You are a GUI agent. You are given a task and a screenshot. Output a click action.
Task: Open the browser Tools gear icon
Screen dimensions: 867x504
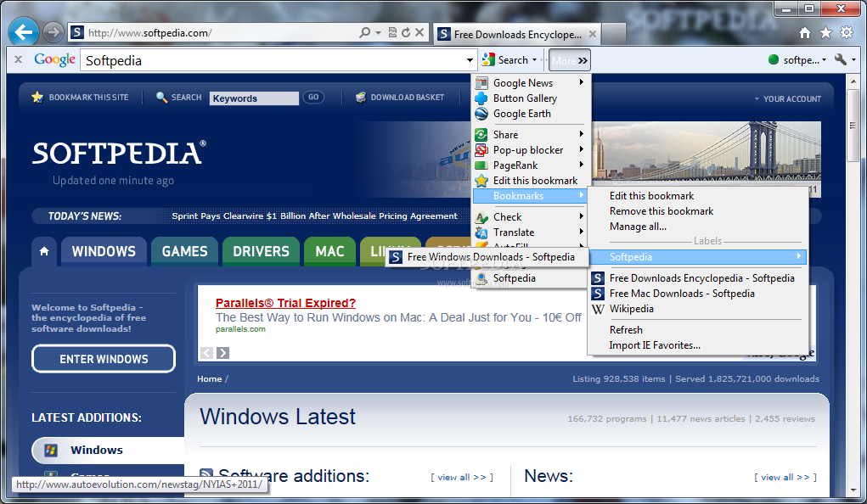tap(847, 32)
